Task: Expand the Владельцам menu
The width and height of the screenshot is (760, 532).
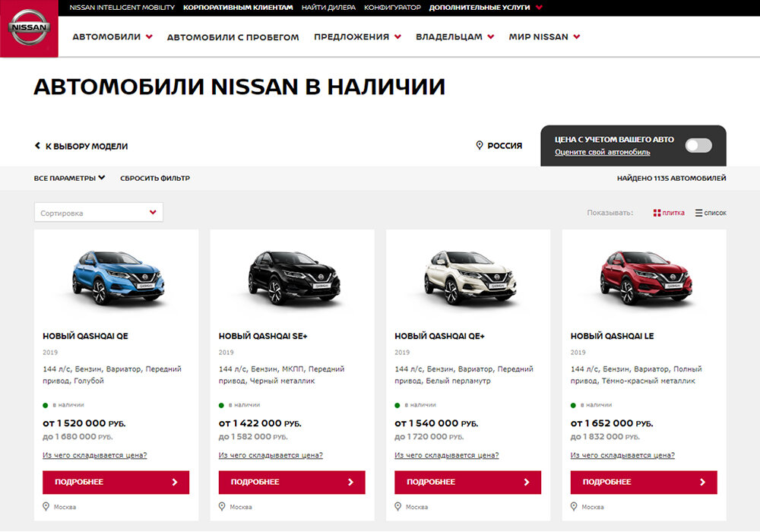Action: (x=454, y=36)
